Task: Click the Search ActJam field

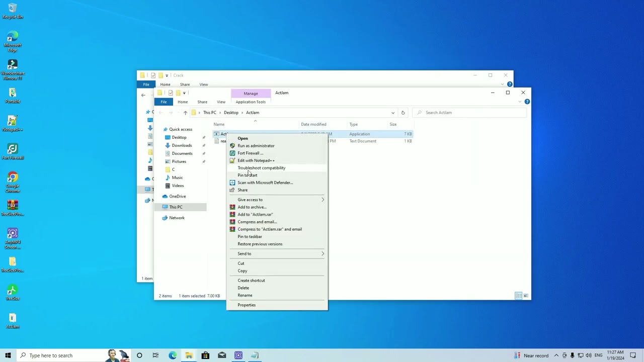Action: pyautogui.click(x=469, y=113)
